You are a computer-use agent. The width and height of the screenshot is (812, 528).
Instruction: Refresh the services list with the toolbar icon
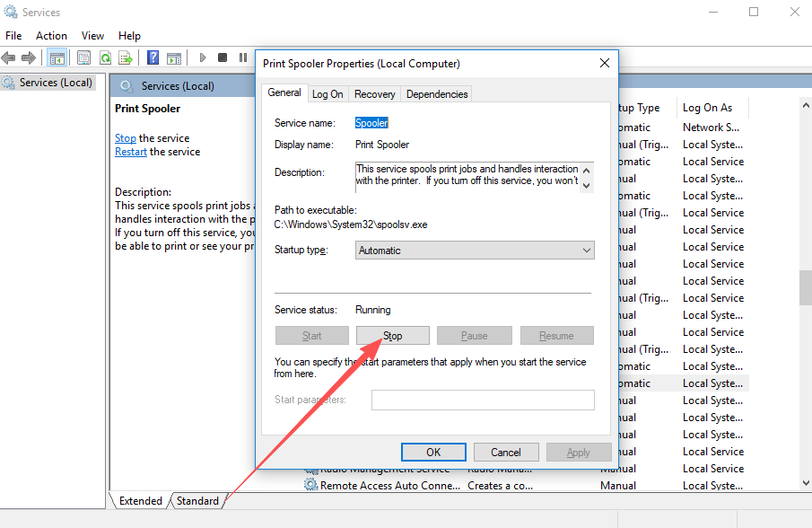tap(106, 57)
